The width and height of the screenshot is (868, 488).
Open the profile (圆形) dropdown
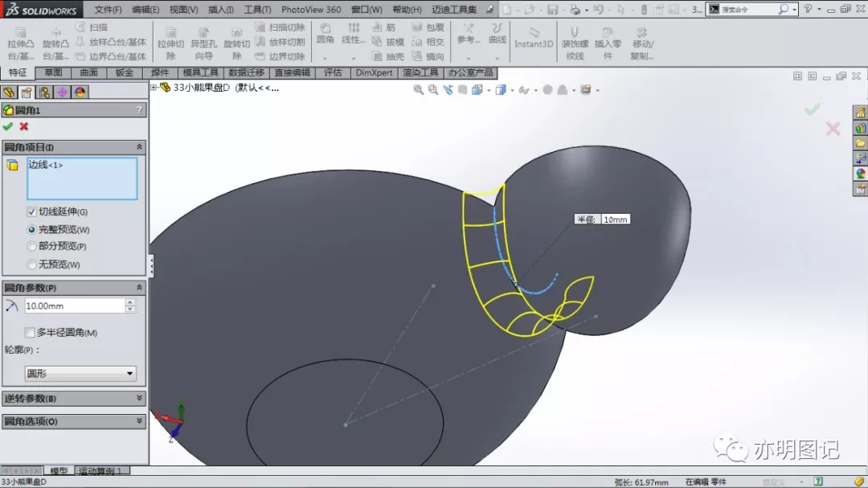click(x=80, y=373)
